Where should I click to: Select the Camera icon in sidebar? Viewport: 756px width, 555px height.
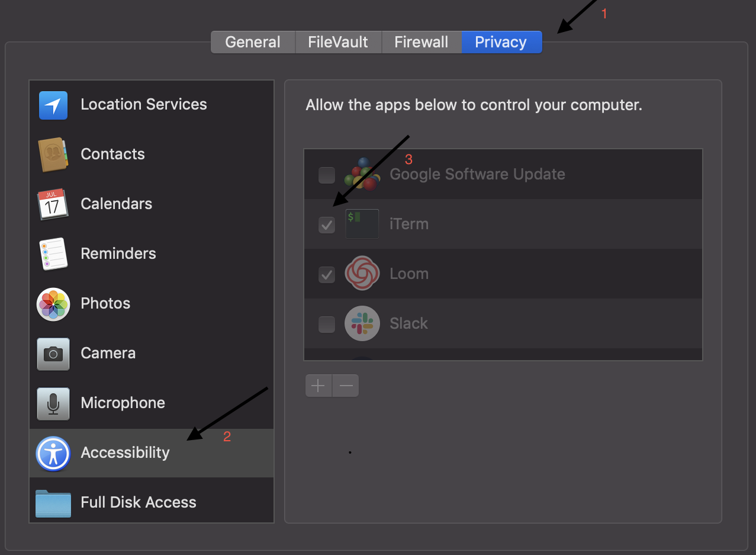point(53,354)
